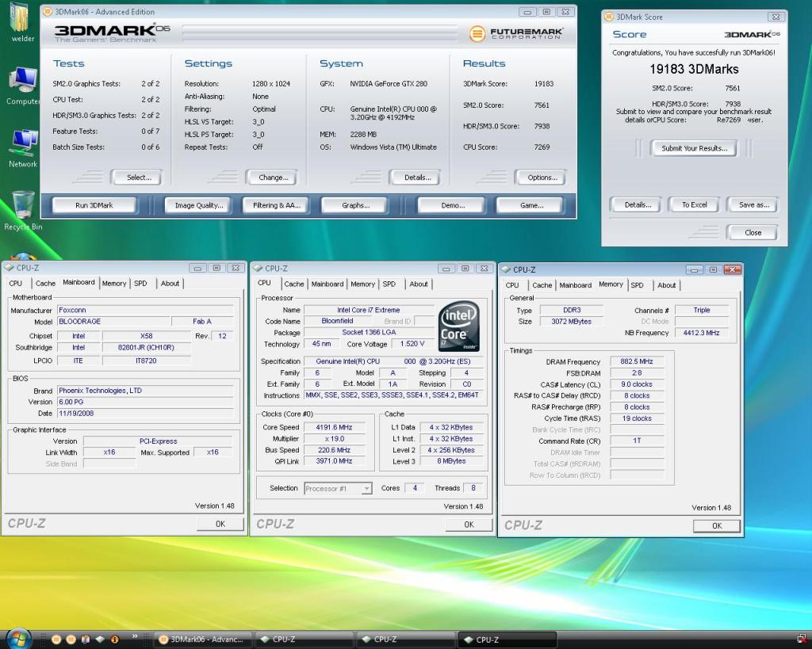The width and height of the screenshot is (812, 649).
Task: Click the Intel Core i7 logo
Action: coord(458,326)
